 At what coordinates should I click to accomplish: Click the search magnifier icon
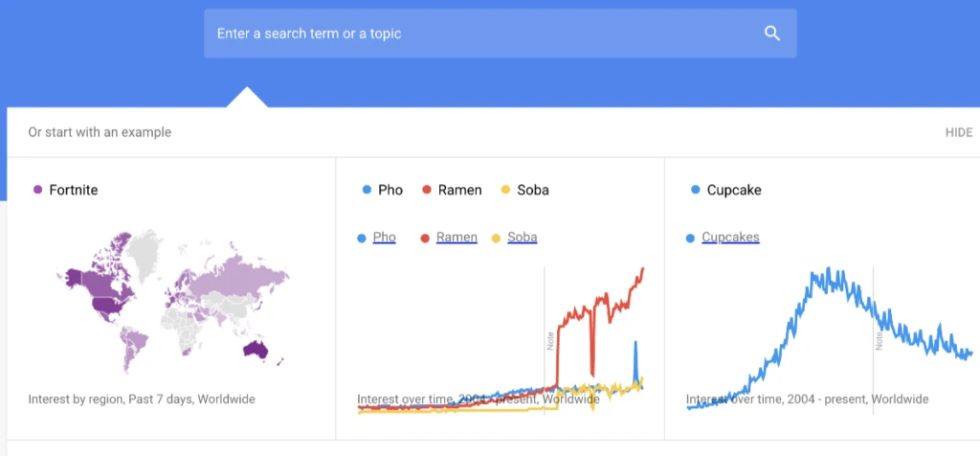pyautogui.click(x=772, y=34)
